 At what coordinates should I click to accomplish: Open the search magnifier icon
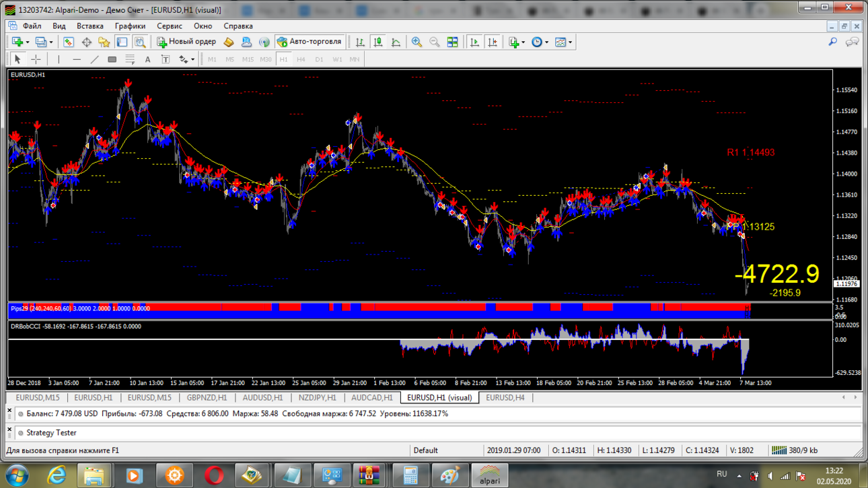(833, 42)
